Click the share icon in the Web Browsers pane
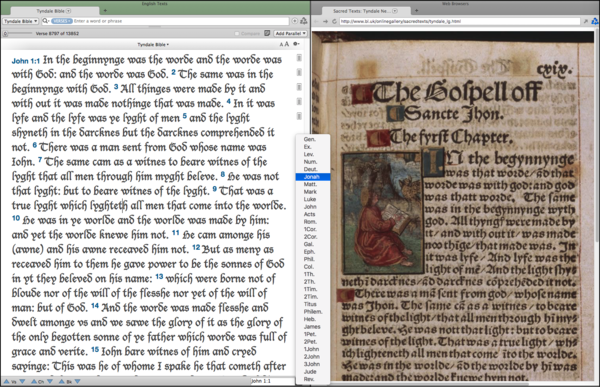The height and width of the screenshot is (387, 600). [x=595, y=21]
